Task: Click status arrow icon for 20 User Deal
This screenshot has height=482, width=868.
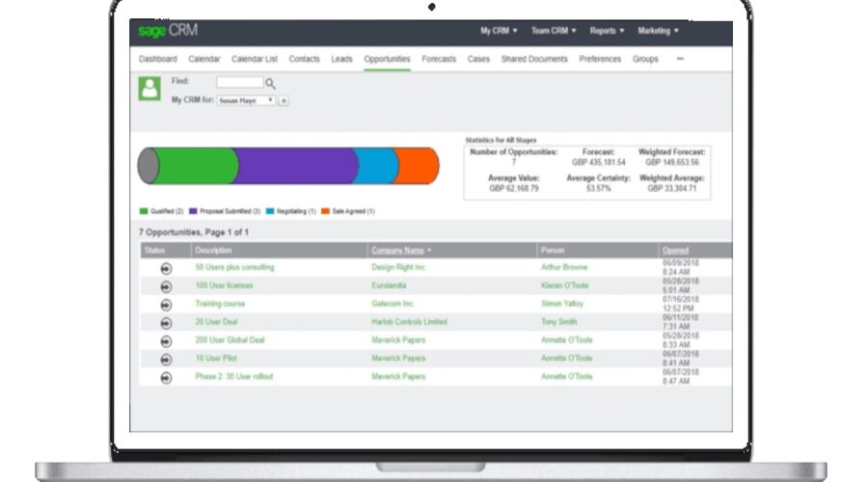Action: (166, 323)
